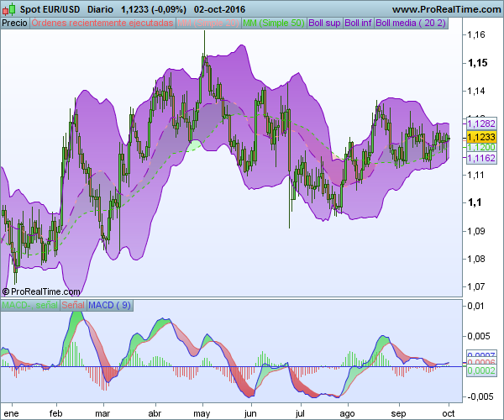This screenshot has width=504, height=420.
Task: Click the abr month marker
Action: tap(155, 413)
